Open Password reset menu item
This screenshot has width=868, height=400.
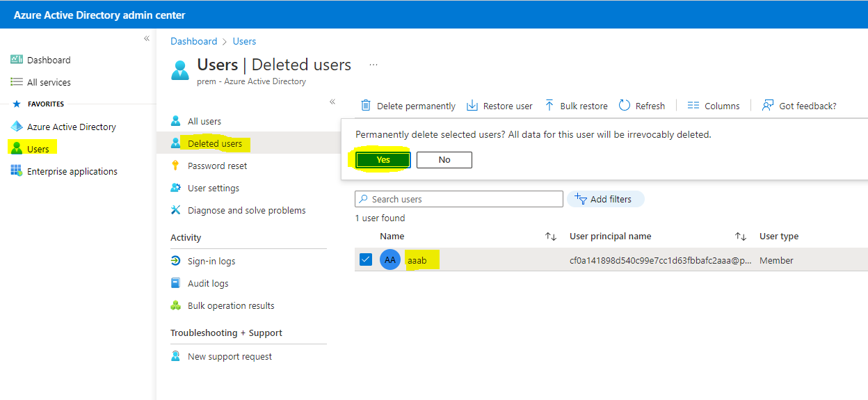pos(218,166)
